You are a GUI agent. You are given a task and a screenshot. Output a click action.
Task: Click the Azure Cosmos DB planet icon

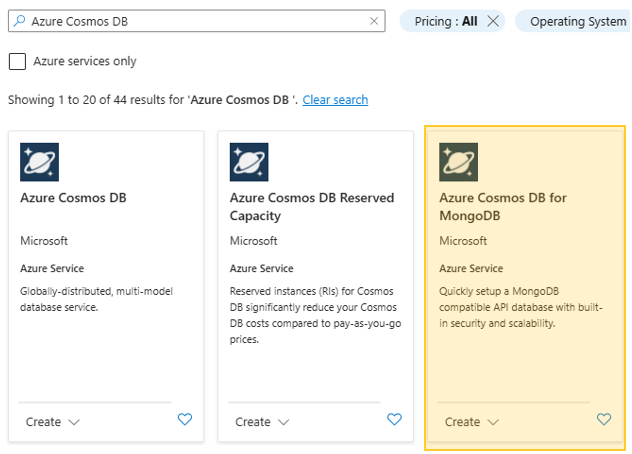coord(39,162)
